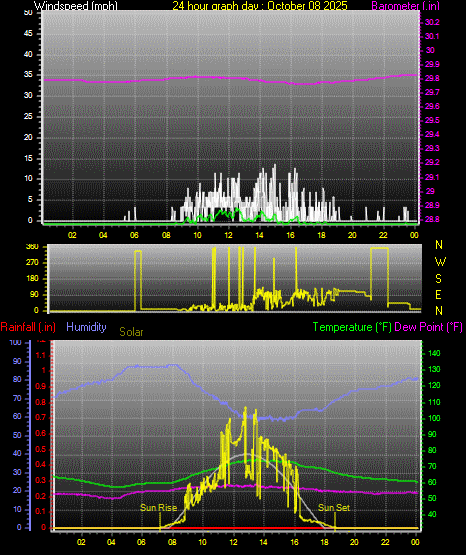
Task: Click the Sun Rise marker label
Action: coord(159,508)
